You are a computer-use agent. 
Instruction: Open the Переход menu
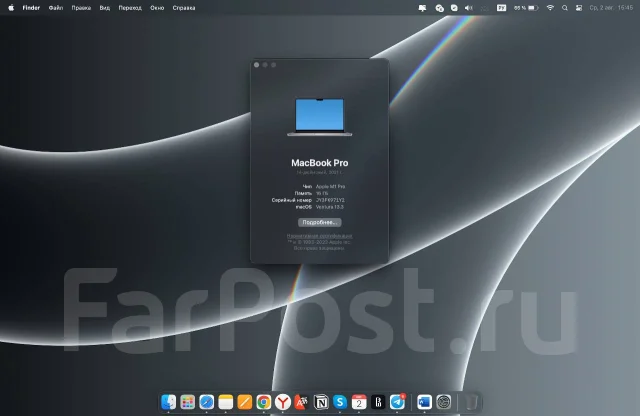coord(130,8)
